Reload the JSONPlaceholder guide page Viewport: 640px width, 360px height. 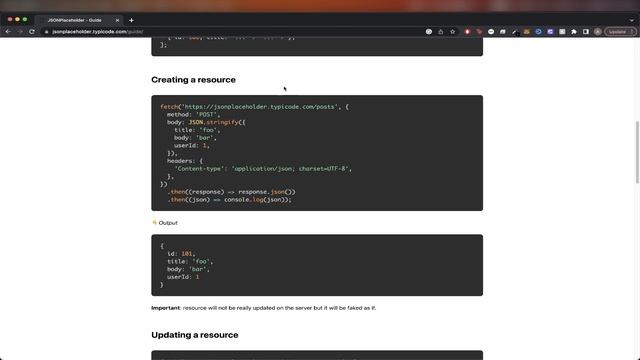pyautogui.click(x=32, y=31)
